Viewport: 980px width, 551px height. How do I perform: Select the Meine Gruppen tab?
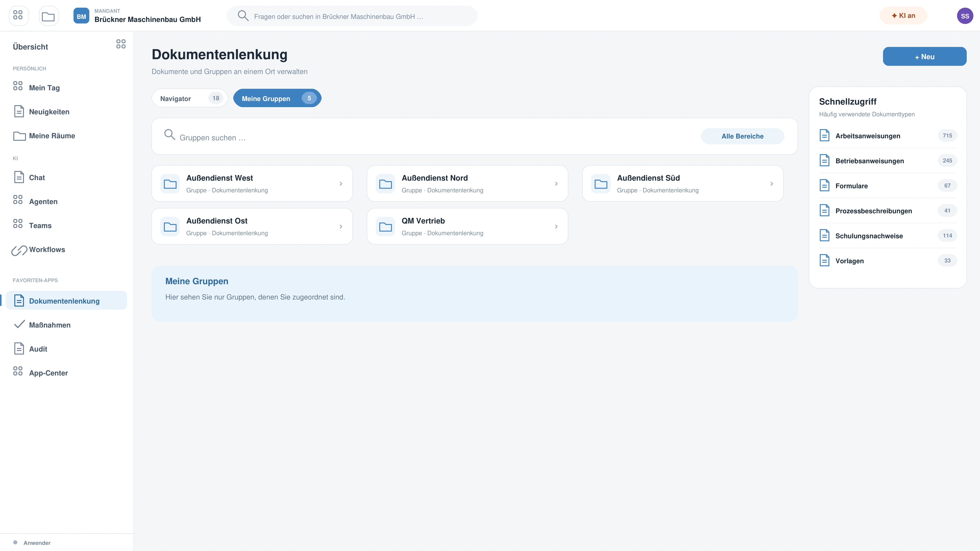tap(277, 98)
